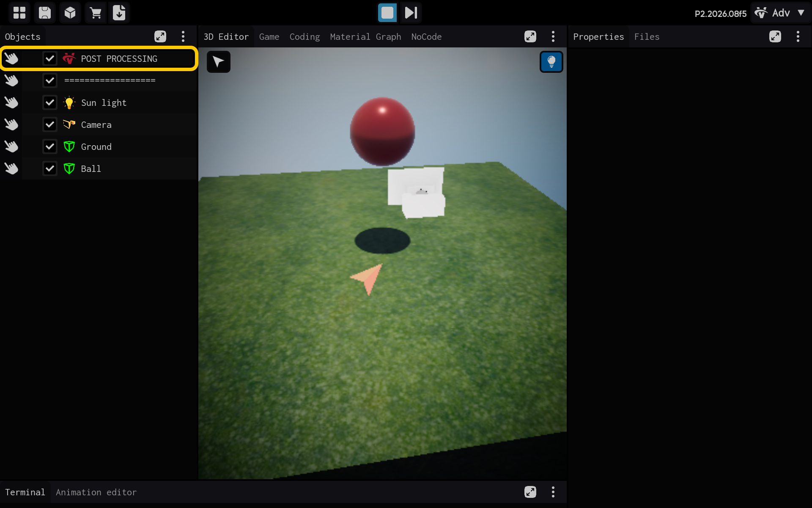Open the Animation editor tab
The width and height of the screenshot is (812, 508).
[96, 492]
